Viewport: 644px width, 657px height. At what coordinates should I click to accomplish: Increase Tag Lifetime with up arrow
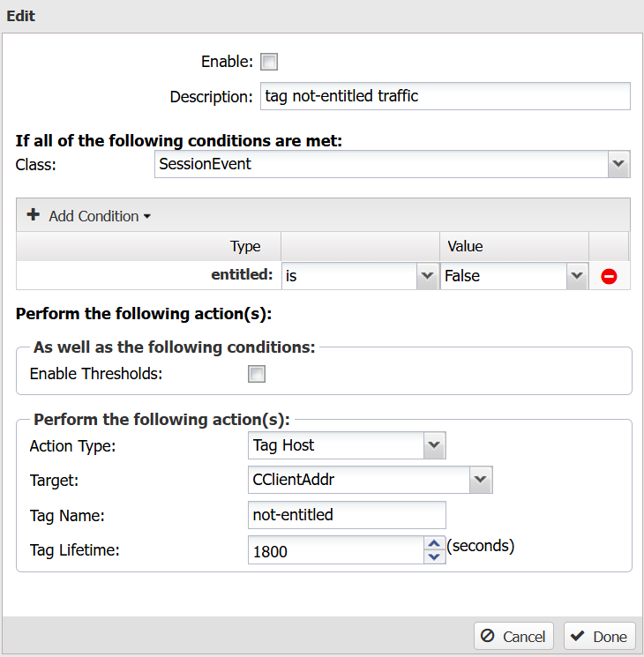[434, 544]
